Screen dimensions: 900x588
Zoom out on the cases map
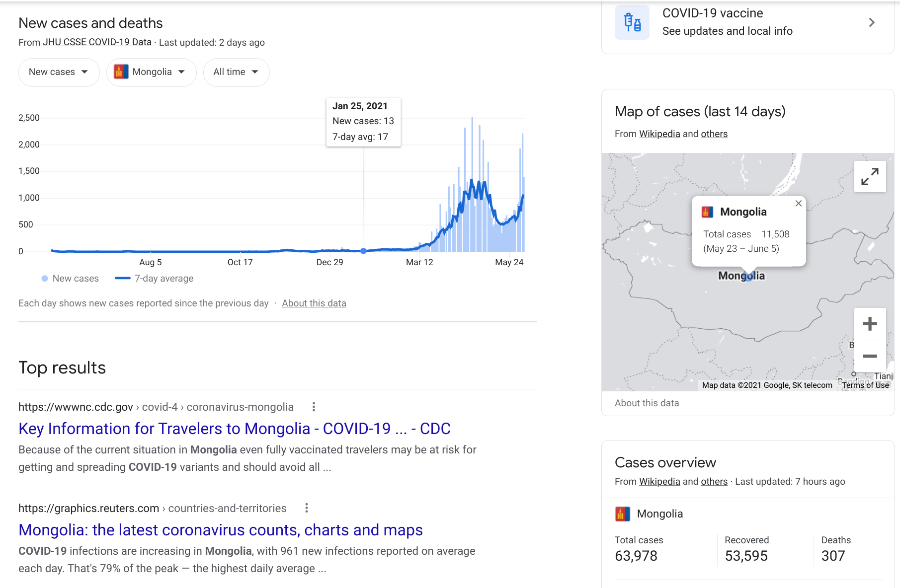[x=870, y=356]
